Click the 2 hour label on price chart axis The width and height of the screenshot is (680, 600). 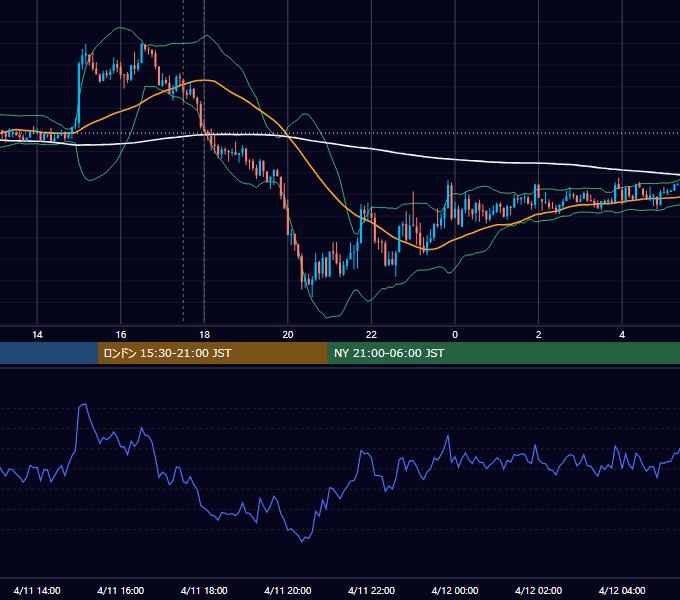(x=539, y=335)
